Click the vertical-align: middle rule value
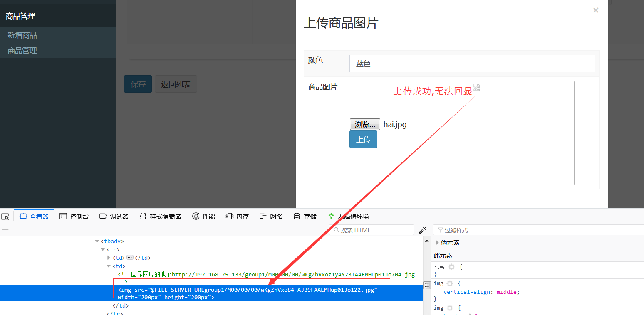The height and width of the screenshot is (315, 644). pyautogui.click(x=507, y=292)
